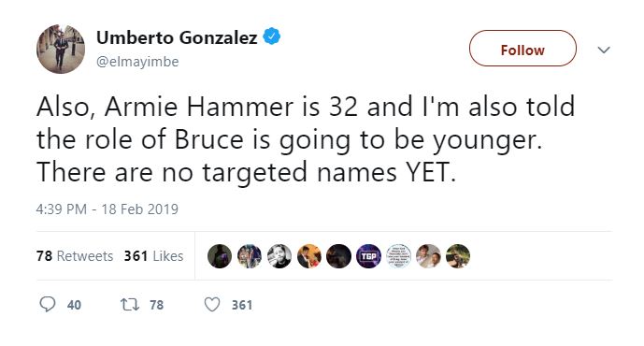Click Umberto Gonzalez's profile picture
This screenshot has width=644, height=346.
(x=61, y=49)
